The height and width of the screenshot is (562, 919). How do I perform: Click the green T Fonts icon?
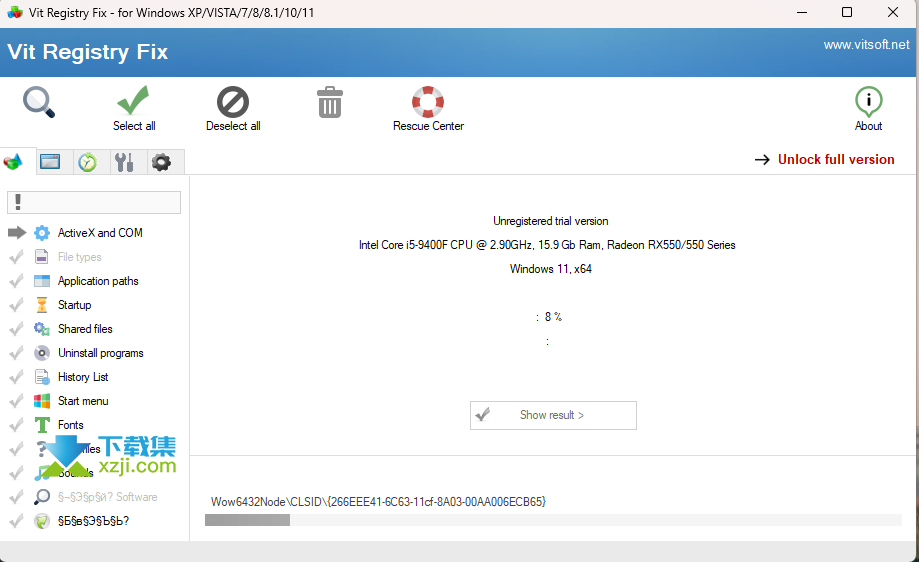(x=42, y=425)
